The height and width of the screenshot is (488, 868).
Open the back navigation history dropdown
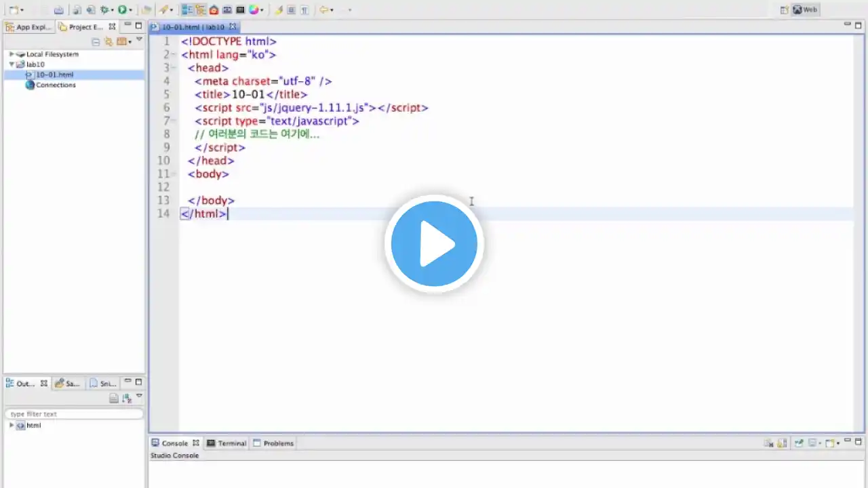(332, 10)
